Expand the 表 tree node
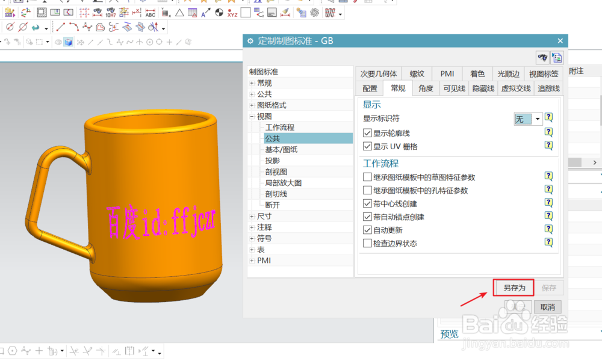 pos(252,250)
